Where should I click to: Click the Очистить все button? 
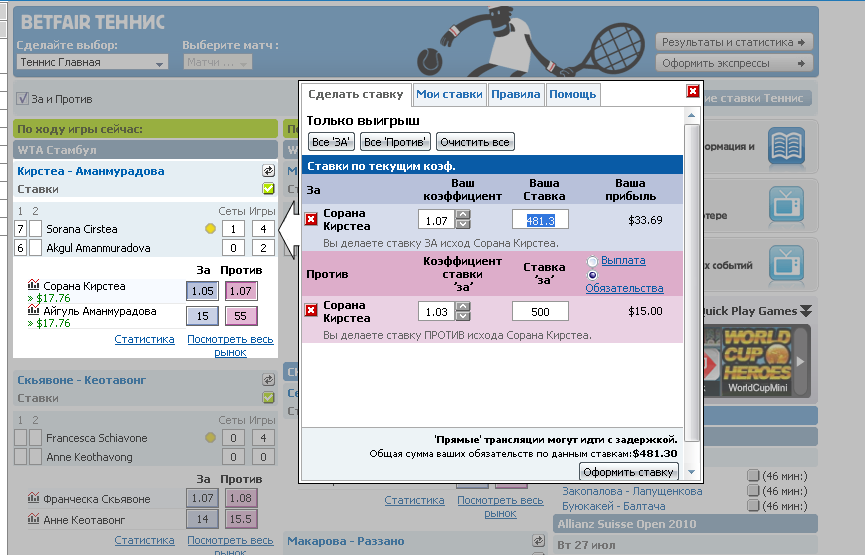(475, 142)
